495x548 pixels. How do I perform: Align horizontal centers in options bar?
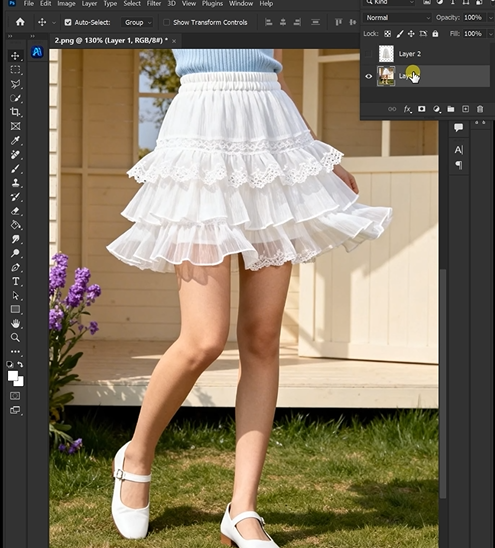pos(283,22)
